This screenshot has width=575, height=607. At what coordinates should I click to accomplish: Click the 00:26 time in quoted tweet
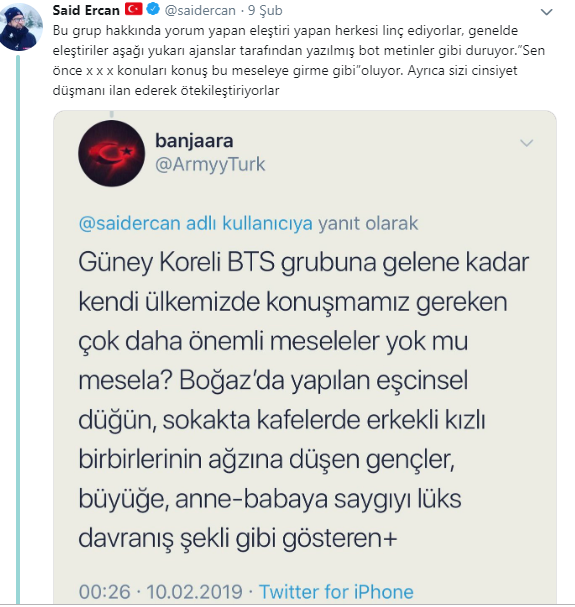click(x=105, y=592)
